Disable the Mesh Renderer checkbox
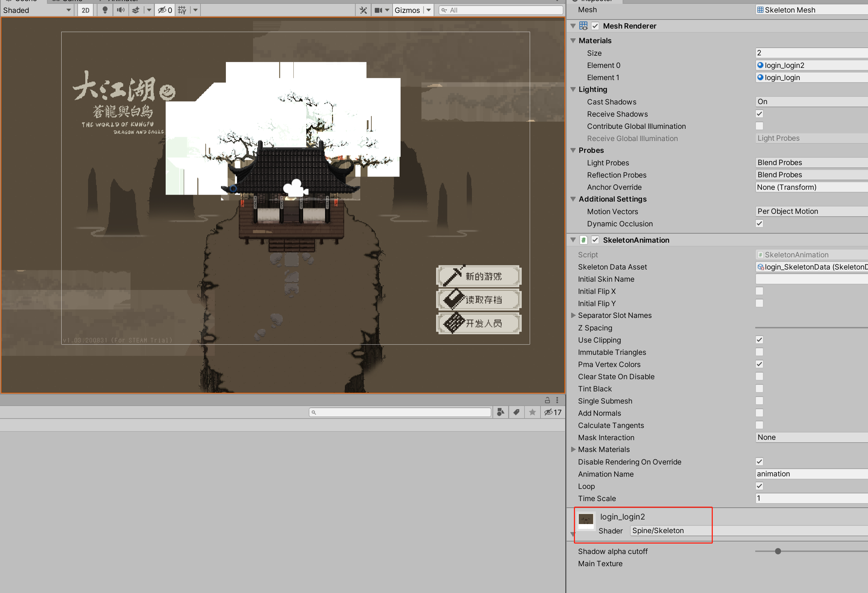868x593 pixels. [x=595, y=26]
